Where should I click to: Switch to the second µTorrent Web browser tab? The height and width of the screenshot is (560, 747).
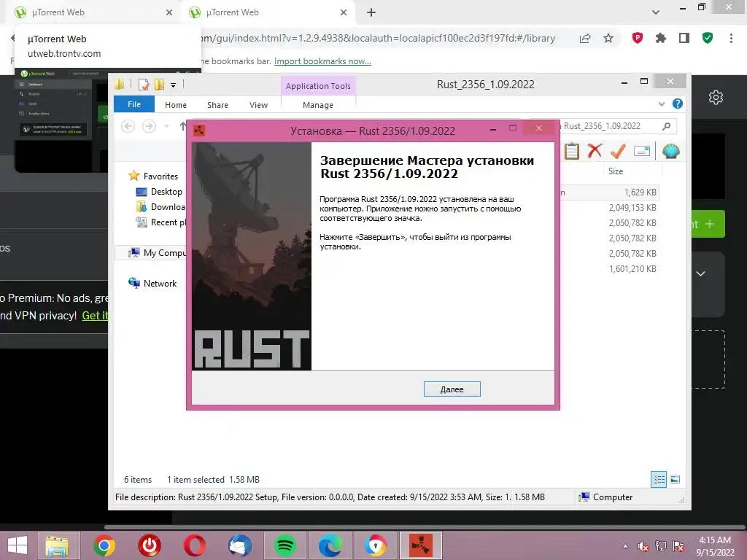tap(268, 12)
